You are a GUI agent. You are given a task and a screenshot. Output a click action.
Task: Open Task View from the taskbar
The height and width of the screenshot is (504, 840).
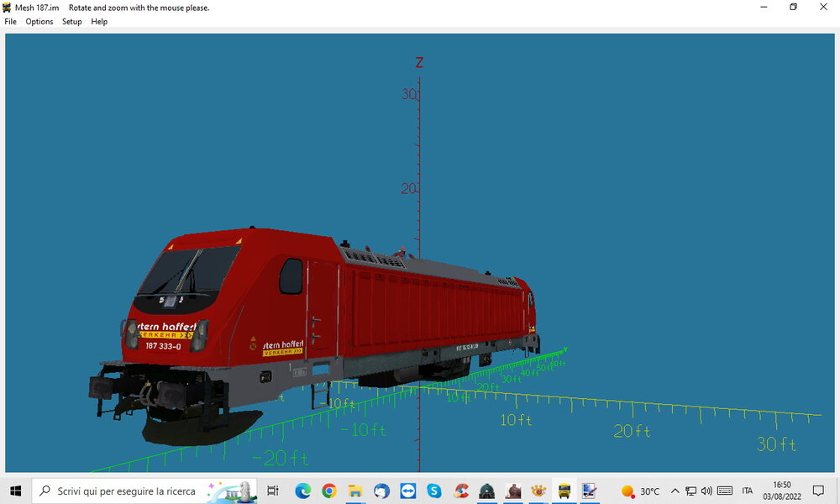(x=273, y=491)
